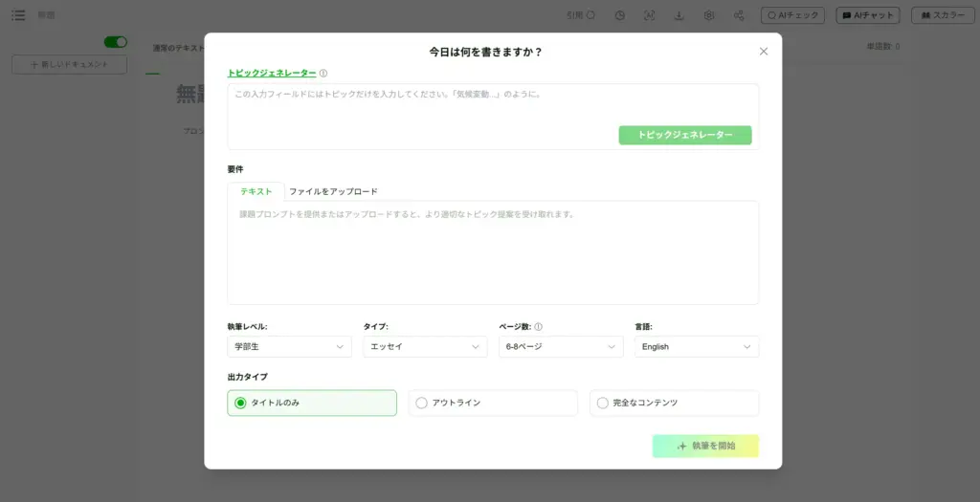
Task: Click the history clock icon in toolbar
Action: pos(620,15)
